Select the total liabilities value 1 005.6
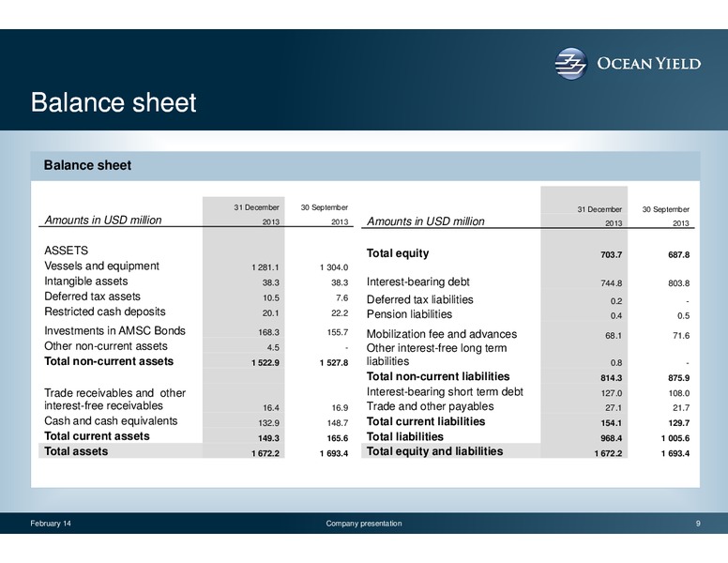 675,438
